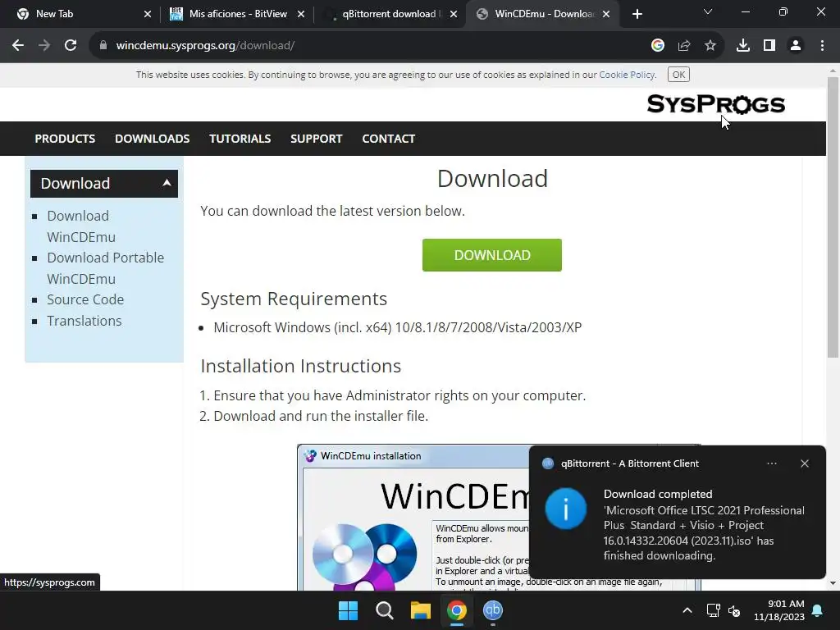Open the clock and date panel
Screen dimensions: 840x630
779,610
